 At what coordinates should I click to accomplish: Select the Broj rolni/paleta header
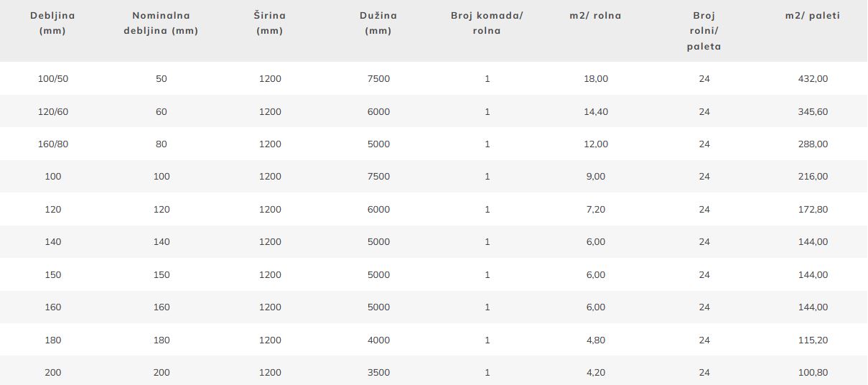click(x=704, y=31)
